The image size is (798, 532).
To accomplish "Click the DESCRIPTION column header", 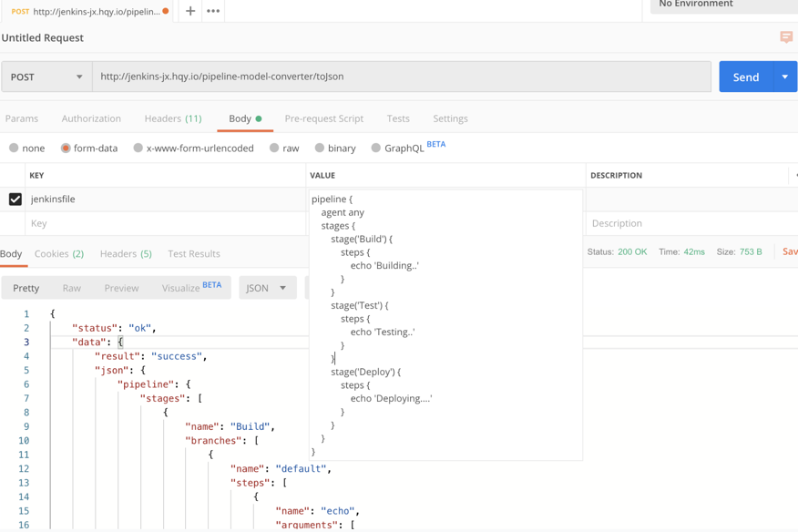I will [x=617, y=176].
